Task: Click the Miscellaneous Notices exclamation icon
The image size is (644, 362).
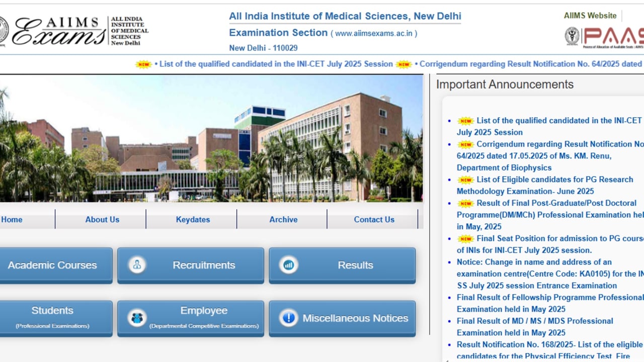Action: 289,318
